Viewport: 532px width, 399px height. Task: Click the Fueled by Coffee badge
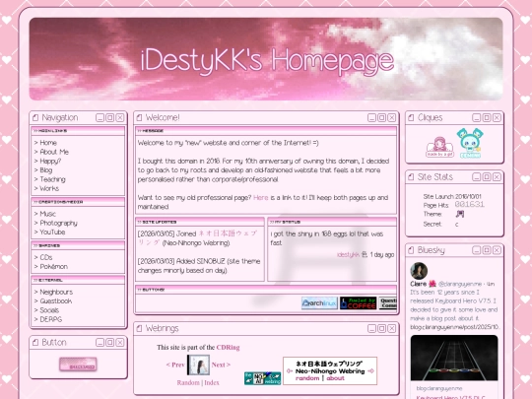pos(359,303)
